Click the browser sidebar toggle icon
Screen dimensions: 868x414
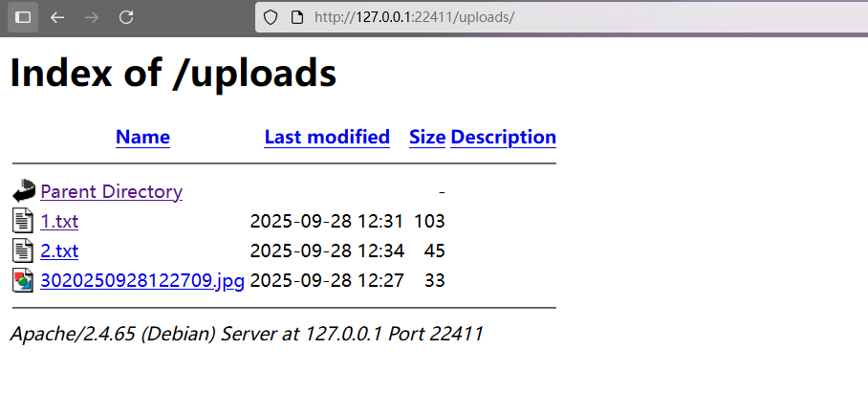(23, 18)
